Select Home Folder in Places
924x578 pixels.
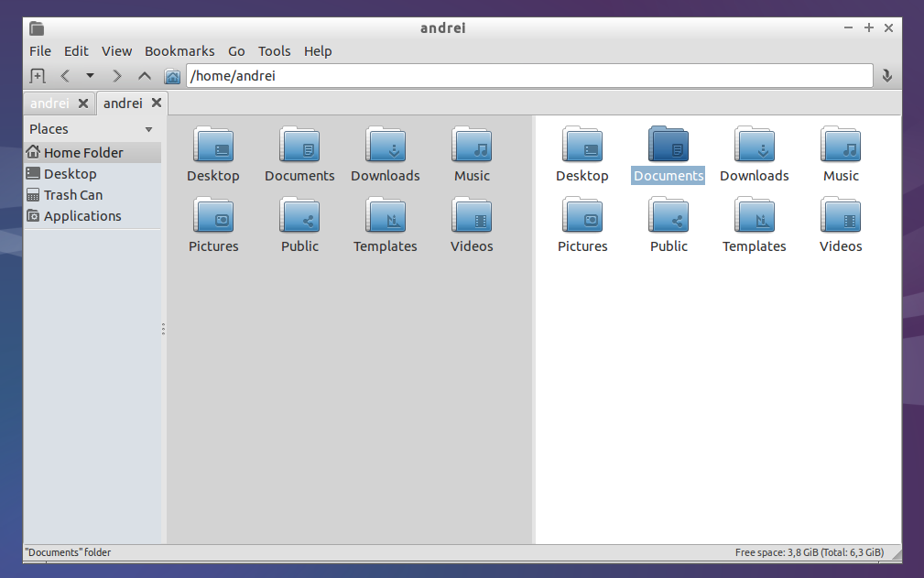click(x=92, y=153)
